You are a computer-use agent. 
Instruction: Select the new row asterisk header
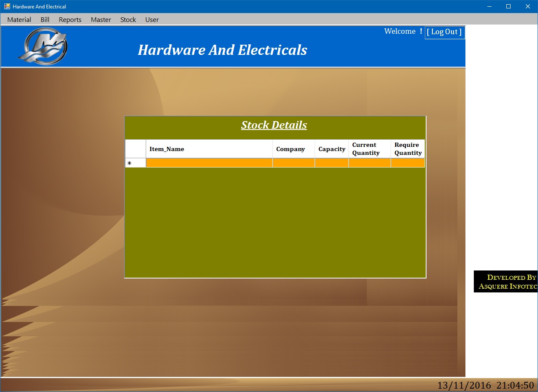click(135, 163)
